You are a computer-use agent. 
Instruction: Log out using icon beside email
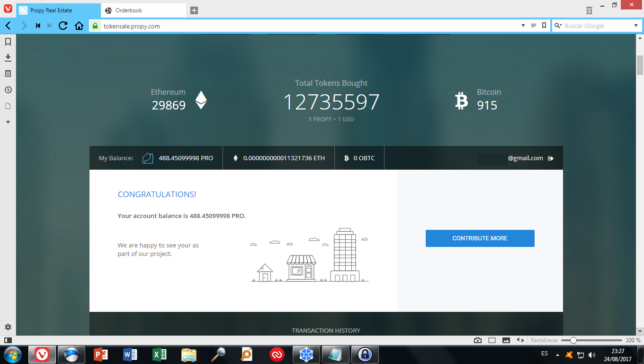coord(551,158)
